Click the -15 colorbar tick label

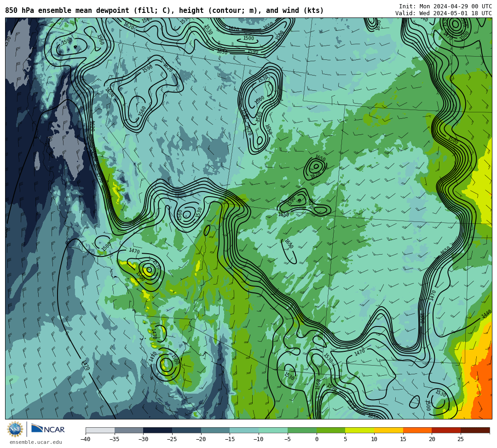[230, 439]
